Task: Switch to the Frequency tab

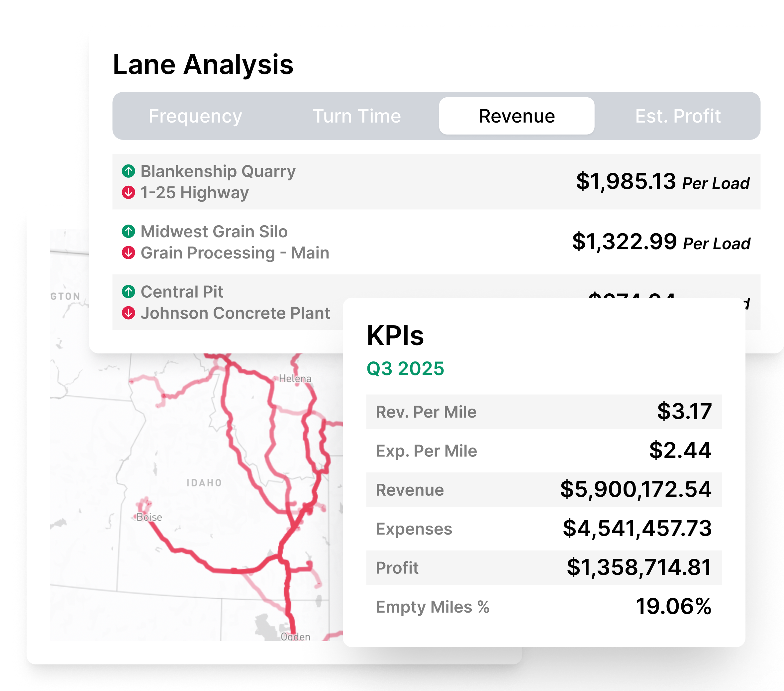Action: click(195, 116)
